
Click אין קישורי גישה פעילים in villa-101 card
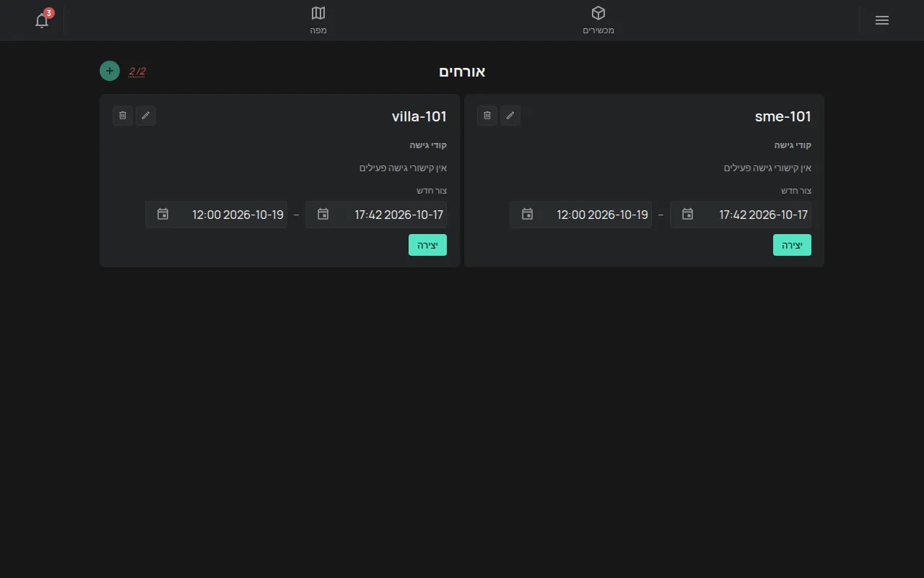coord(404,168)
